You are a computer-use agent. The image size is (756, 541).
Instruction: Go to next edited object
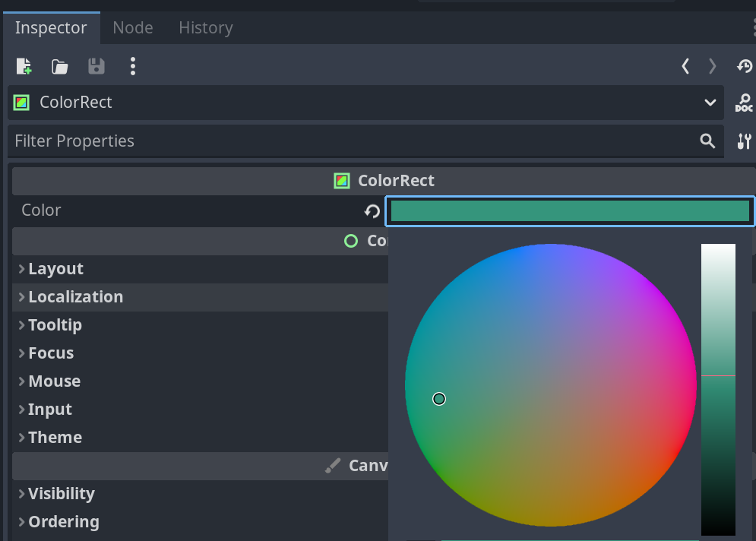[712, 67]
